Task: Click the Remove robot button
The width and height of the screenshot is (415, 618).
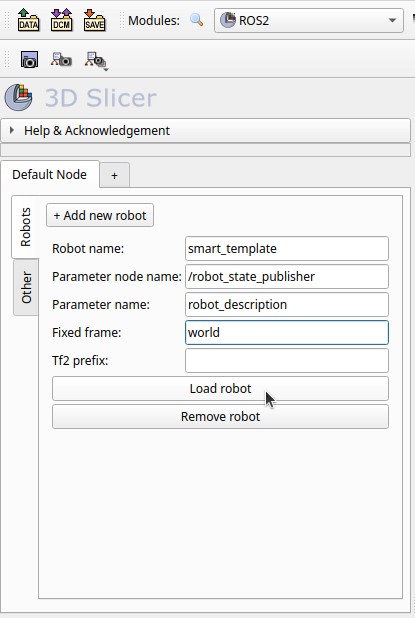Action: coord(220,417)
